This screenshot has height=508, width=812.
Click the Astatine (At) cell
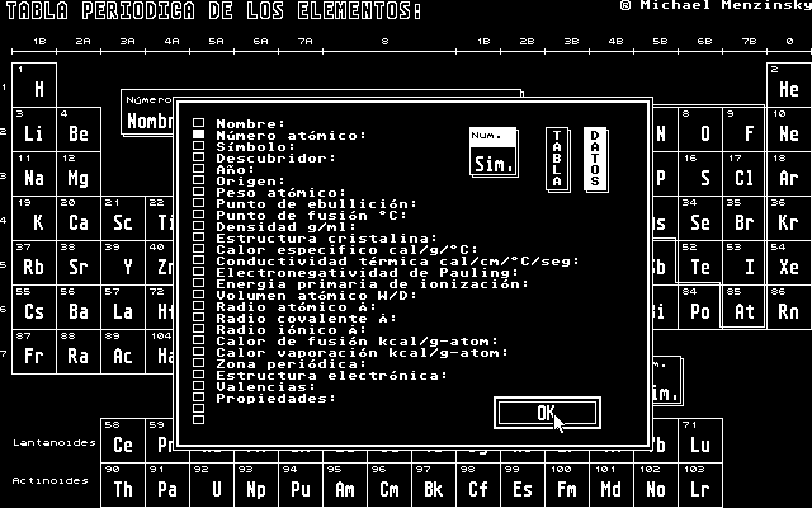(x=745, y=307)
